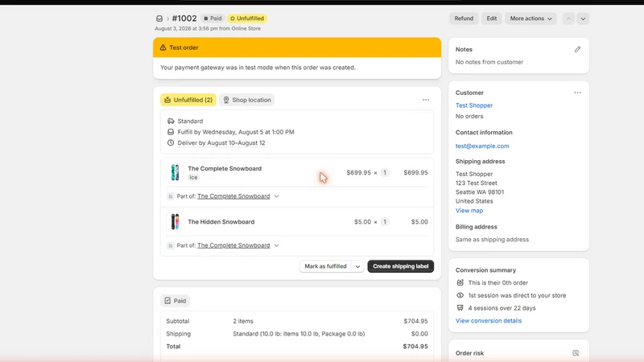The height and width of the screenshot is (362, 644).
Task: Open The Hidden Snowboard product thumbnail
Action: click(175, 222)
